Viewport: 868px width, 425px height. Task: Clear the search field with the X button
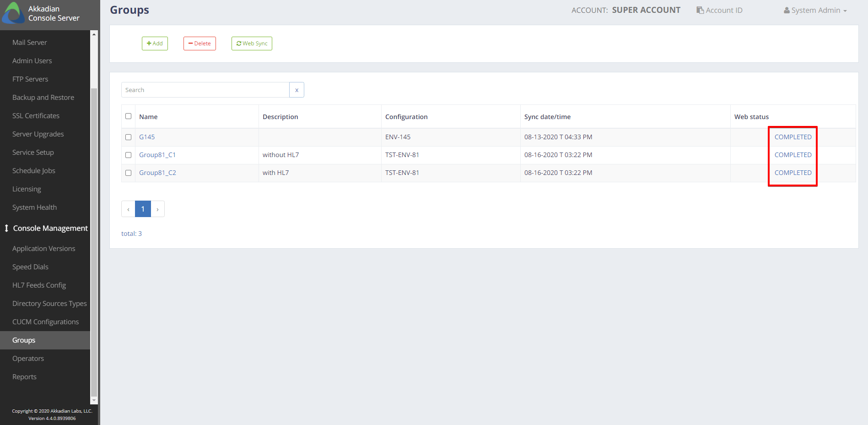tap(297, 90)
